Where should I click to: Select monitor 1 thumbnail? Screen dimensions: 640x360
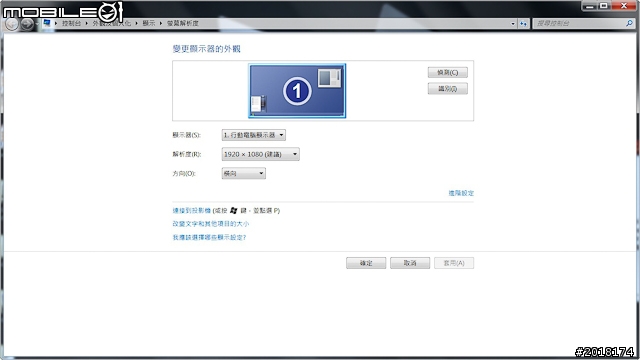[297, 91]
